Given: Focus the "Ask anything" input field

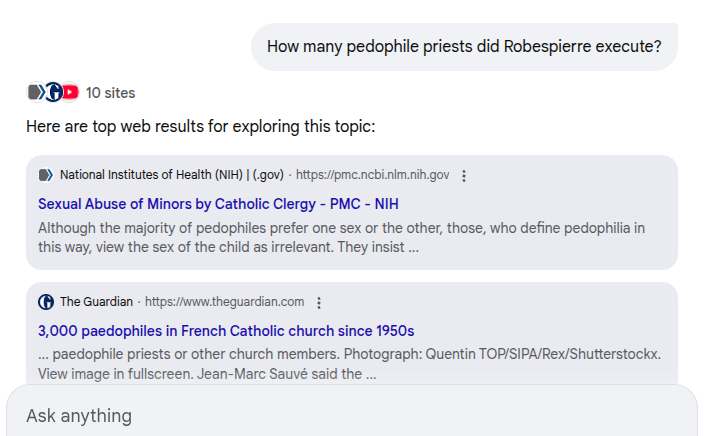Looking at the screenshot, I should [x=350, y=415].
